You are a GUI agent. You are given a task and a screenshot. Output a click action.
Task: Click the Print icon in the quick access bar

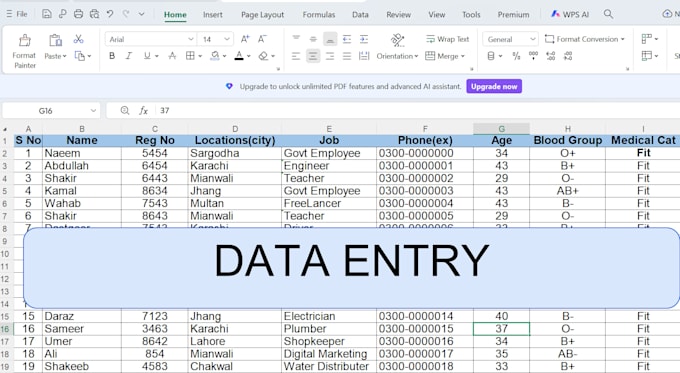tap(78, 14)
